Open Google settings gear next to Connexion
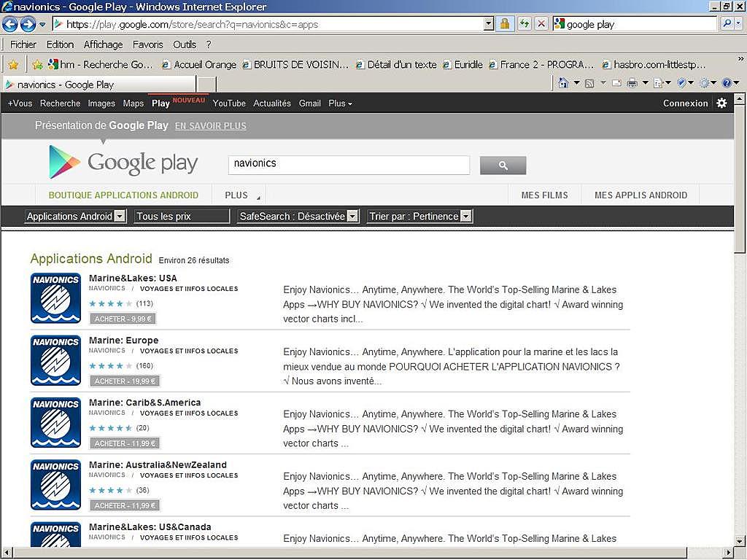Screen dimensions: 747x560 coord(721,103)
